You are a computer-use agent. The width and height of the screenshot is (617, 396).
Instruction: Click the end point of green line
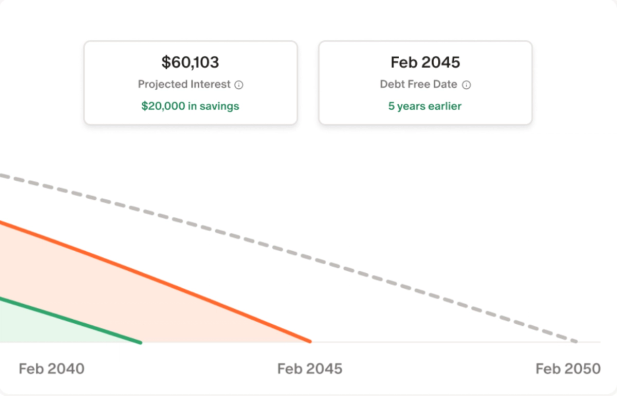(x=140, y=342)
